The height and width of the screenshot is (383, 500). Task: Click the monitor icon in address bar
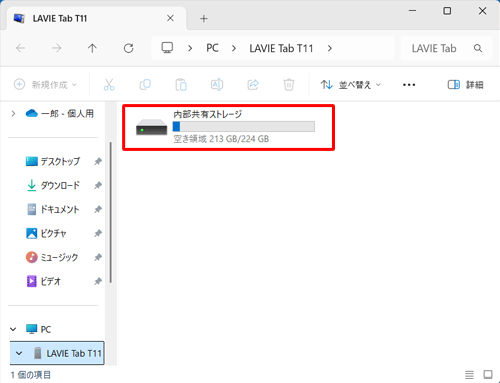[x=167, y=48]
